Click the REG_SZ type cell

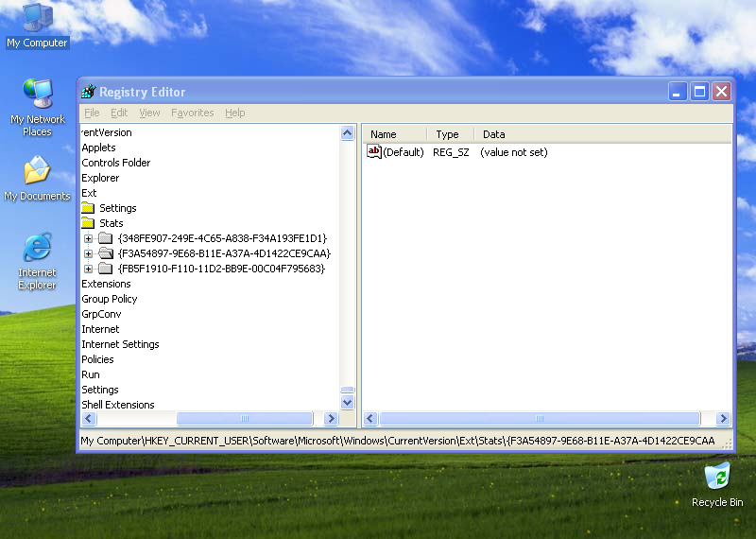tap(451, 152)
